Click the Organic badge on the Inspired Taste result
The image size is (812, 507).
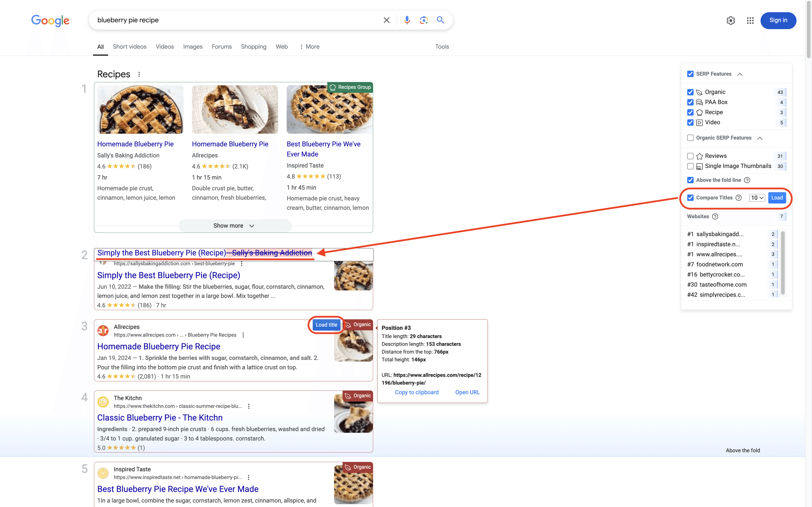(x=358, y=467)
